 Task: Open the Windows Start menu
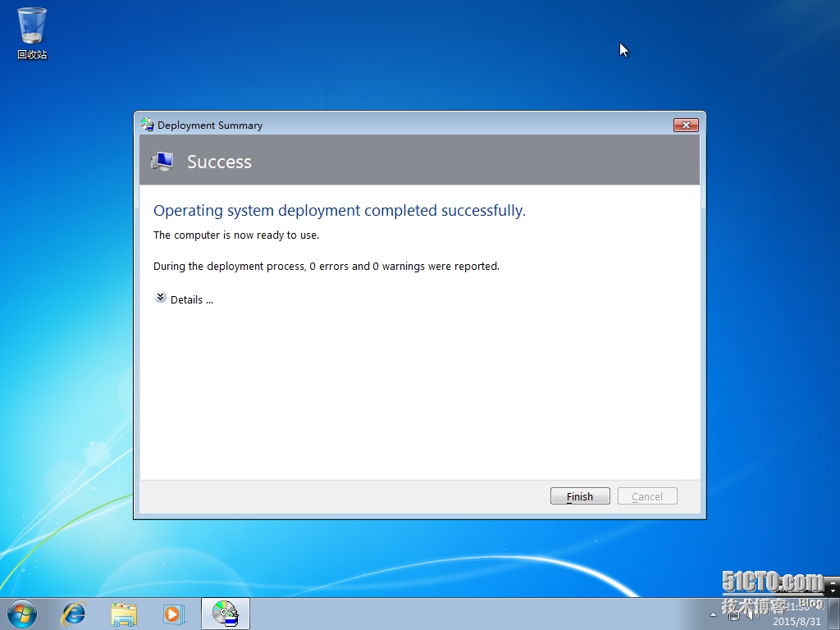(x=22, y=614)
